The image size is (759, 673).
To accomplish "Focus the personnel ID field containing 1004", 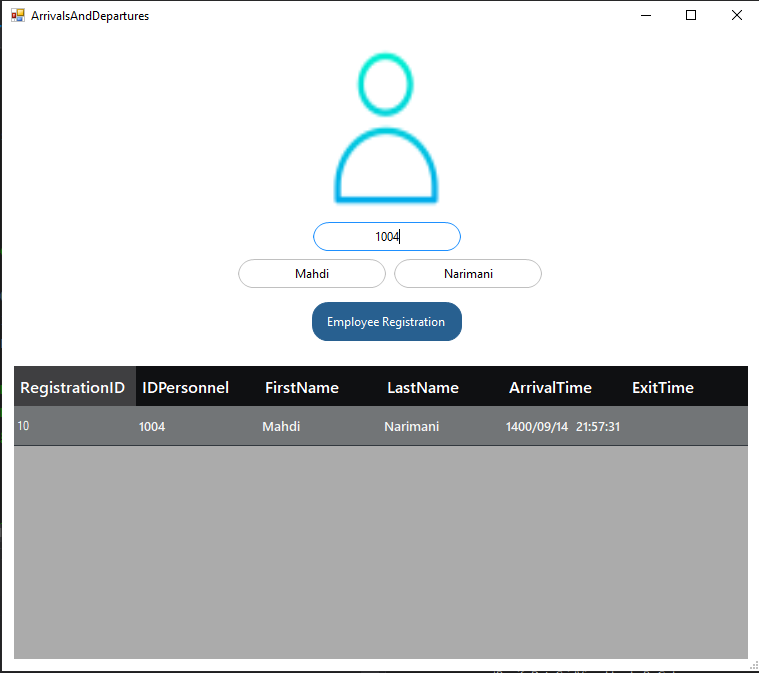I will 387,237.
